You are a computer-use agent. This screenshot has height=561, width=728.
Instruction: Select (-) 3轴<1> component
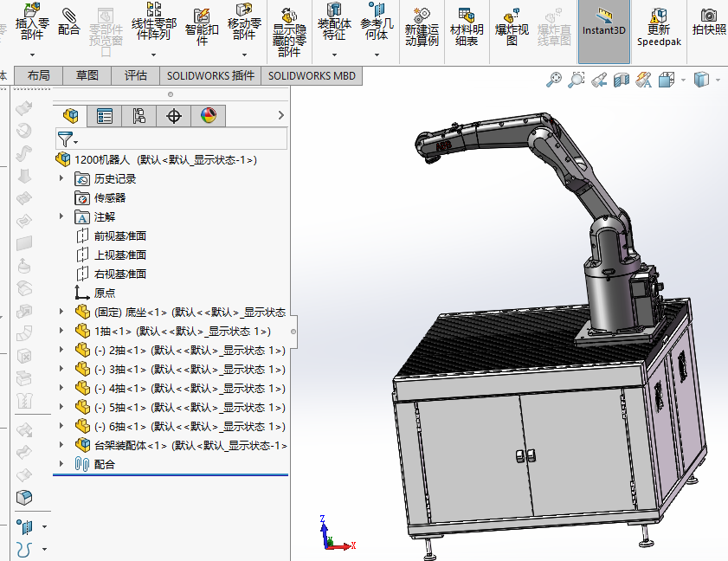pos(180,369)
